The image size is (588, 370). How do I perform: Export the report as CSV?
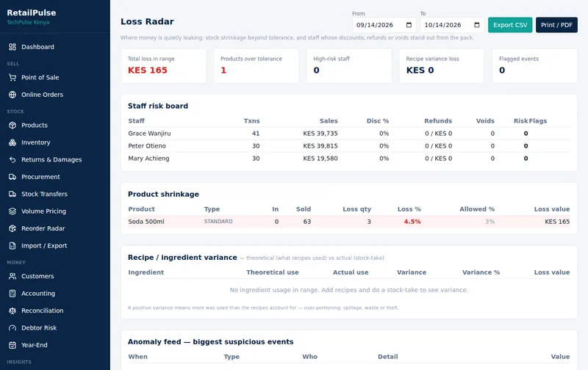click(x=510, y=25)
